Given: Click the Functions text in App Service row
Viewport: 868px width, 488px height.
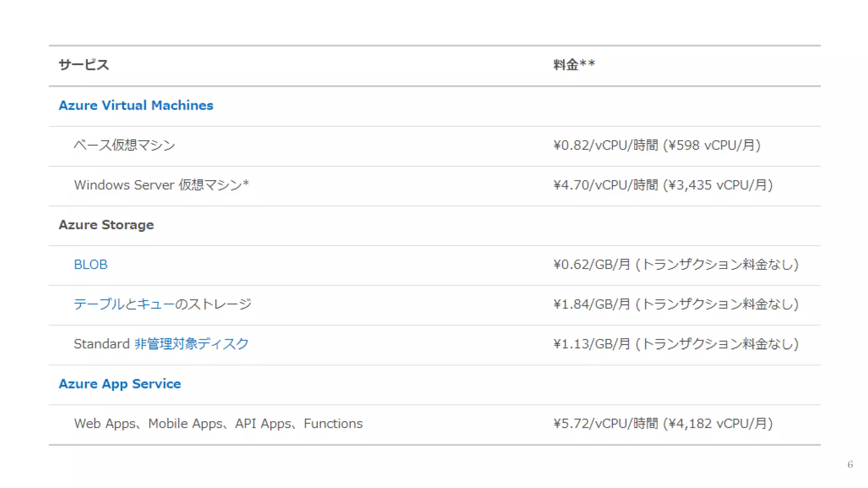Looking at the screenshot, I should pos(333,424).
